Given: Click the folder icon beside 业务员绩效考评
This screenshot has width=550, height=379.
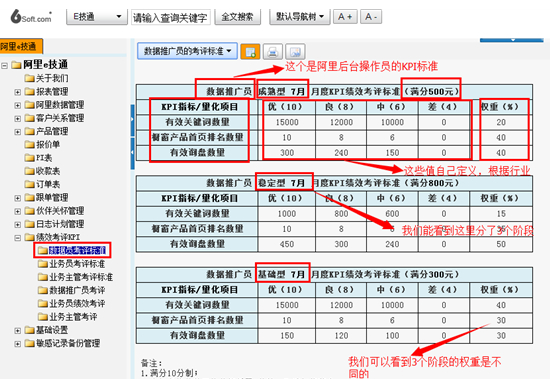Looking at the screenshot, I should [43, 303].
